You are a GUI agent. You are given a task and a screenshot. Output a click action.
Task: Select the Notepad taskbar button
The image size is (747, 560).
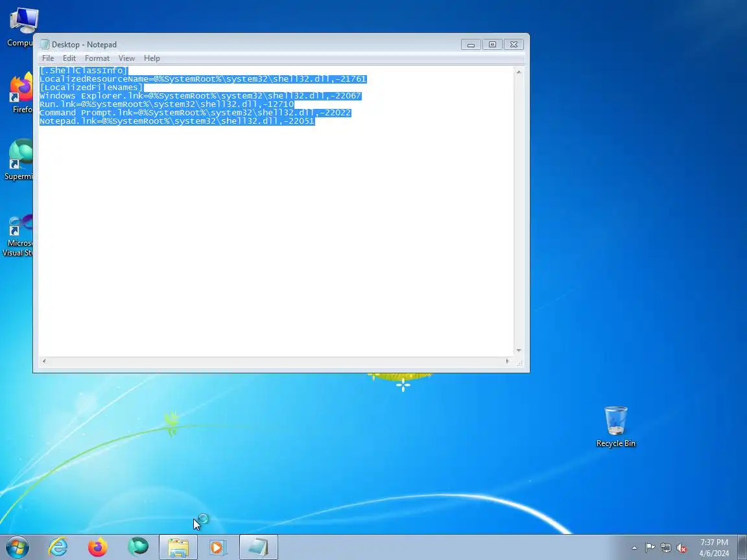point(259,547)
